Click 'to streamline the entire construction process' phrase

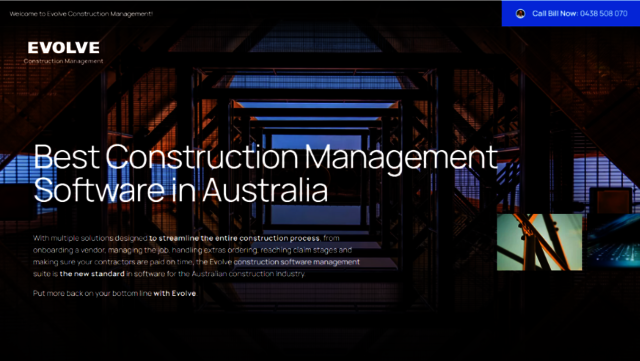(234, 238)
